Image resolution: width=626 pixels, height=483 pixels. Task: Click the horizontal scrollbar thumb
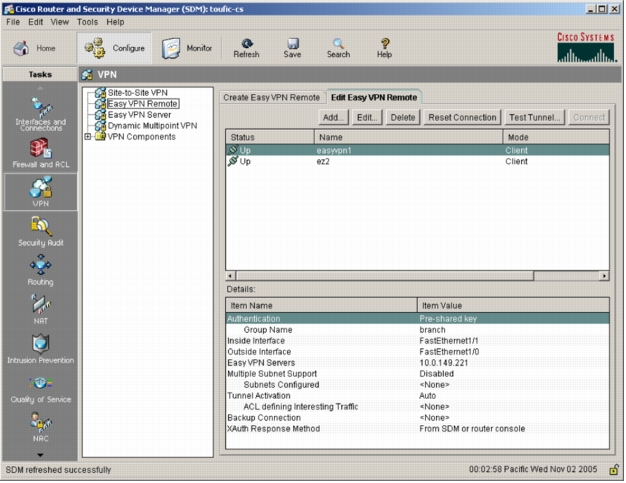[x=385, y=276]
